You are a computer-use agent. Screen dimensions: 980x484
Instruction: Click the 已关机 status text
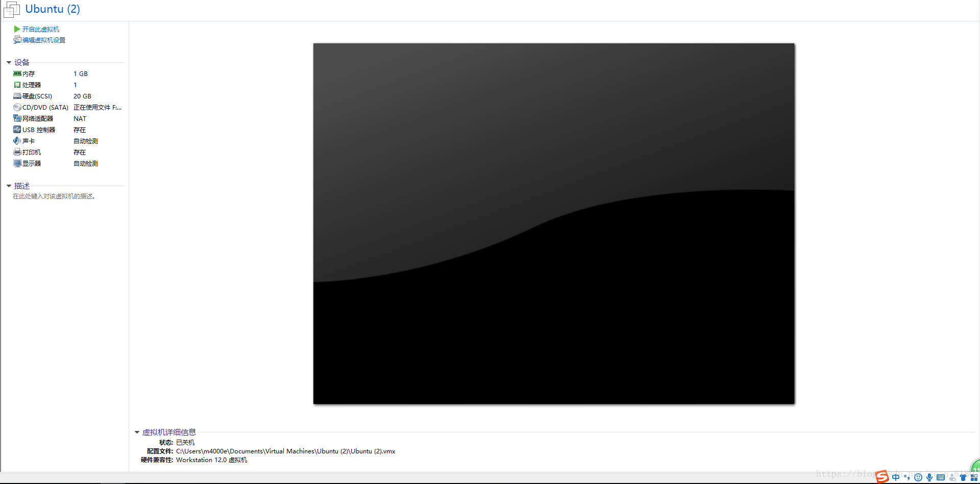pyautogui.click(x=185, y=442)
